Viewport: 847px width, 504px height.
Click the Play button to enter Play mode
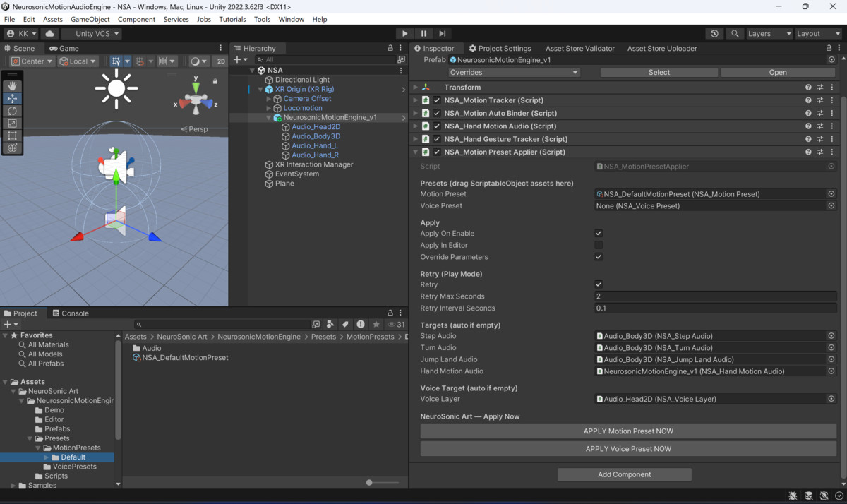(404, 33)
